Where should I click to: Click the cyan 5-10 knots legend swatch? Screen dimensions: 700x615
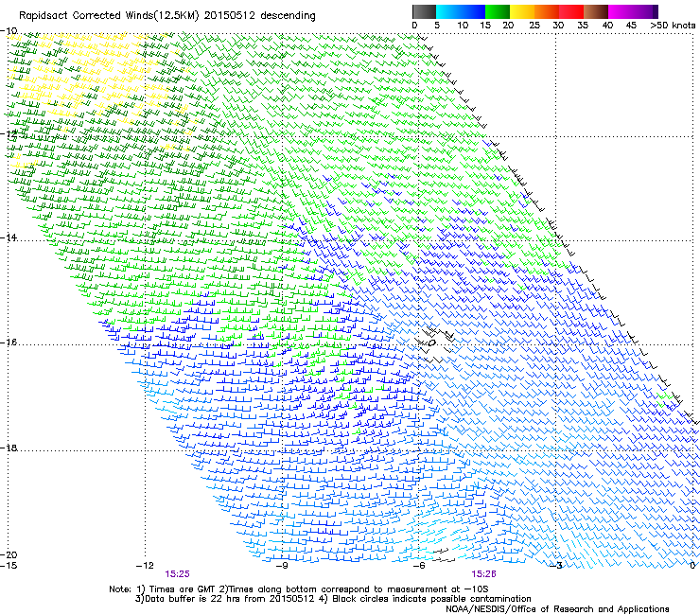[x=447, y=11]
